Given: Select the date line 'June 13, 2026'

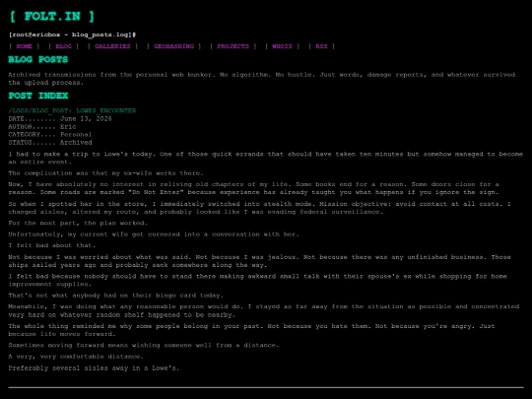Looking at the screenshot, I should (x=60, y=119).
